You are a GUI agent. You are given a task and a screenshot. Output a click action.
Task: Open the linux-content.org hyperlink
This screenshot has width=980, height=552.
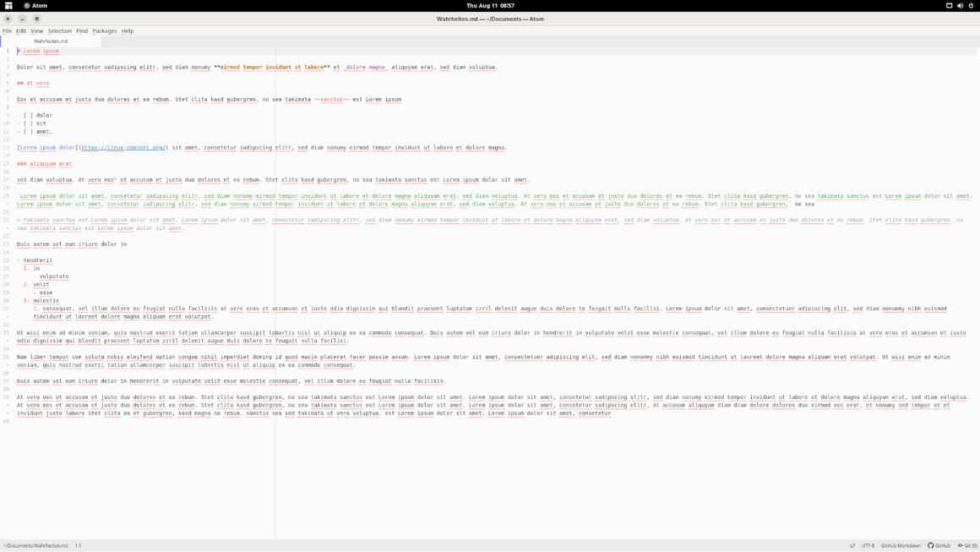[x=125, y=147]
